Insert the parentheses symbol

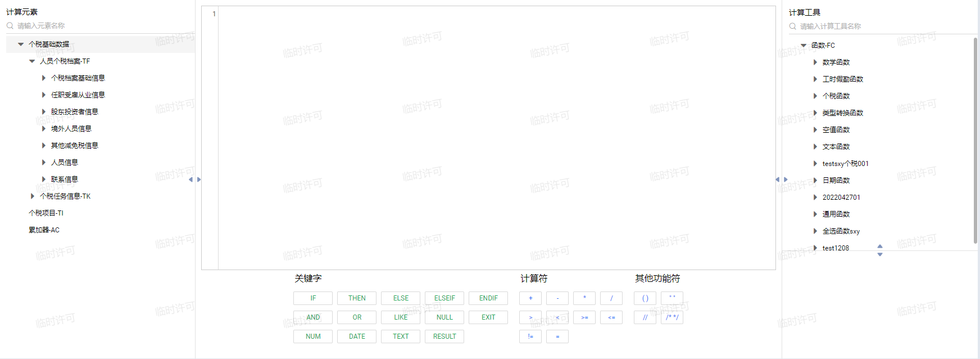pyautogui.click(x=645, y=298)
